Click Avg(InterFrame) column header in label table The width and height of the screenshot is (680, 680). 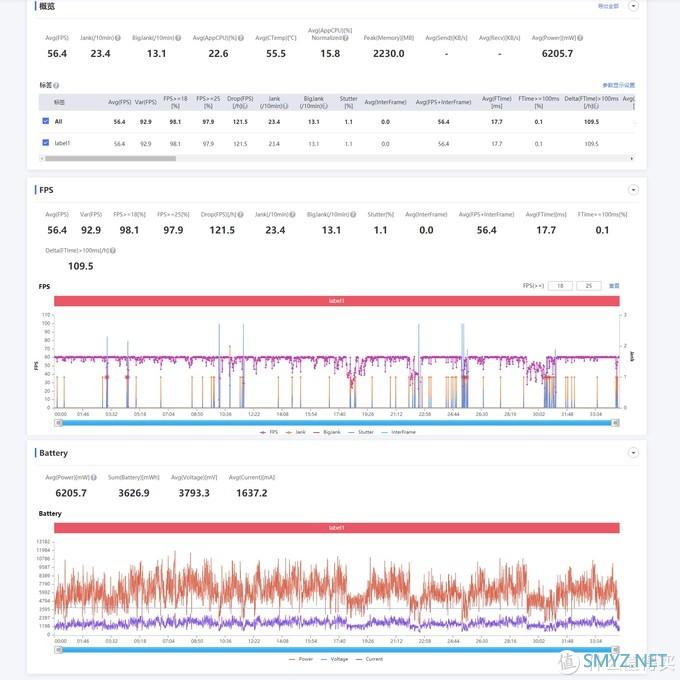[x=385, y=102]
